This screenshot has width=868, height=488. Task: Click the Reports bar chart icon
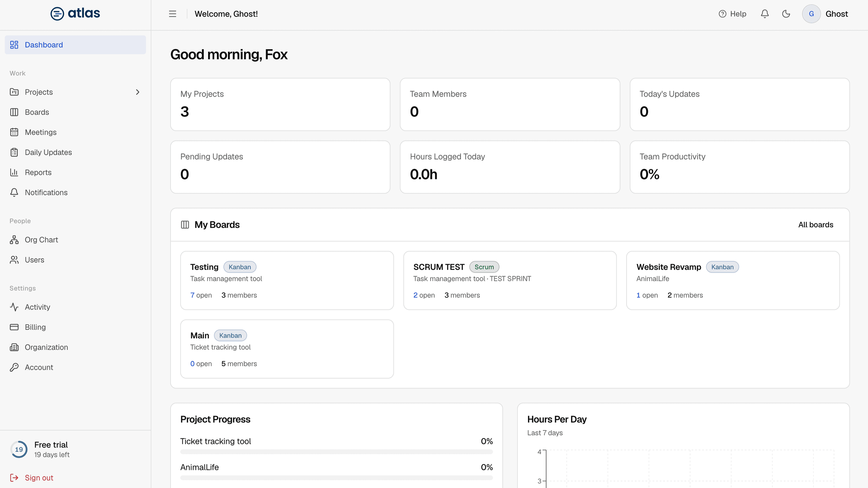point(14,172)
